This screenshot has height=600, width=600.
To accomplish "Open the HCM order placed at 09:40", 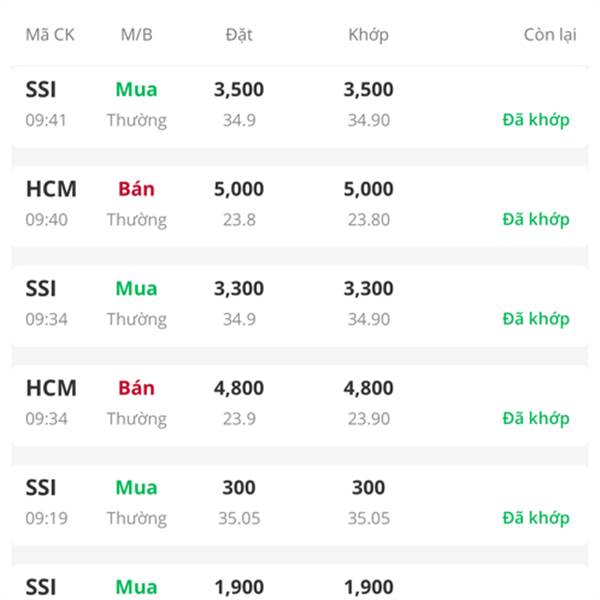I will click(x=300, y=204).
